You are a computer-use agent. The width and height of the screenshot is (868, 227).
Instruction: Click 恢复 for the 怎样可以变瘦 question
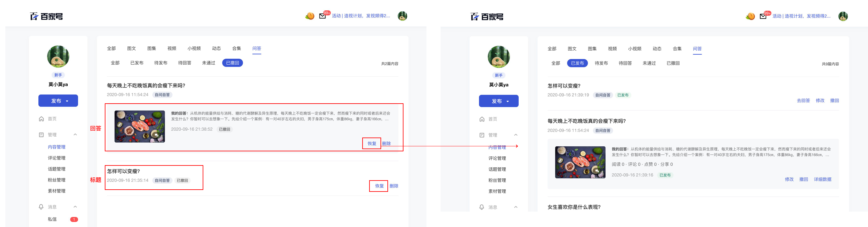tap(380, 186)
